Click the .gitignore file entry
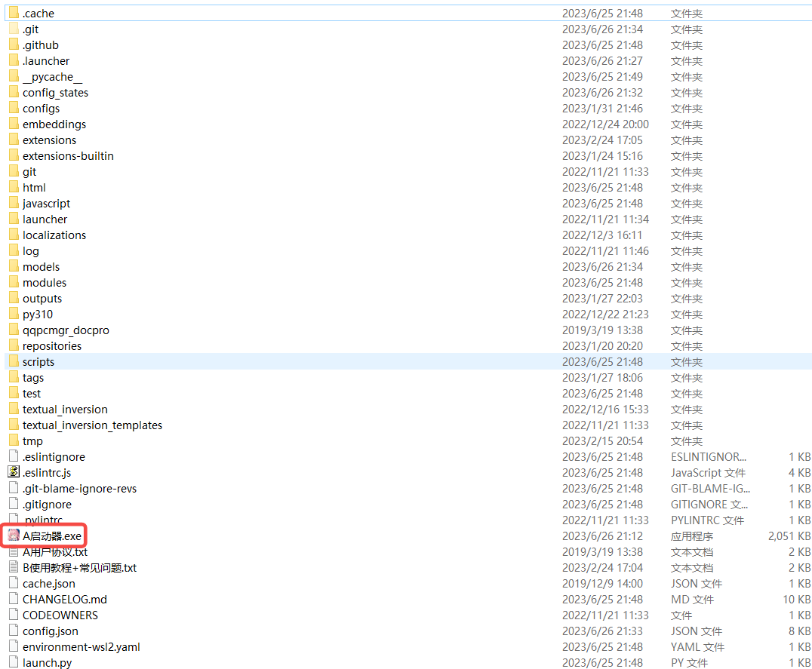This screenshot has height=669, width=812. (47, 504)
